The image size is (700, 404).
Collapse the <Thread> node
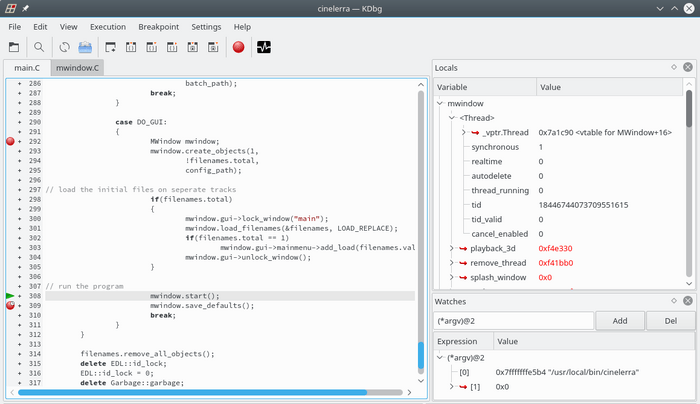coord(452,118)
